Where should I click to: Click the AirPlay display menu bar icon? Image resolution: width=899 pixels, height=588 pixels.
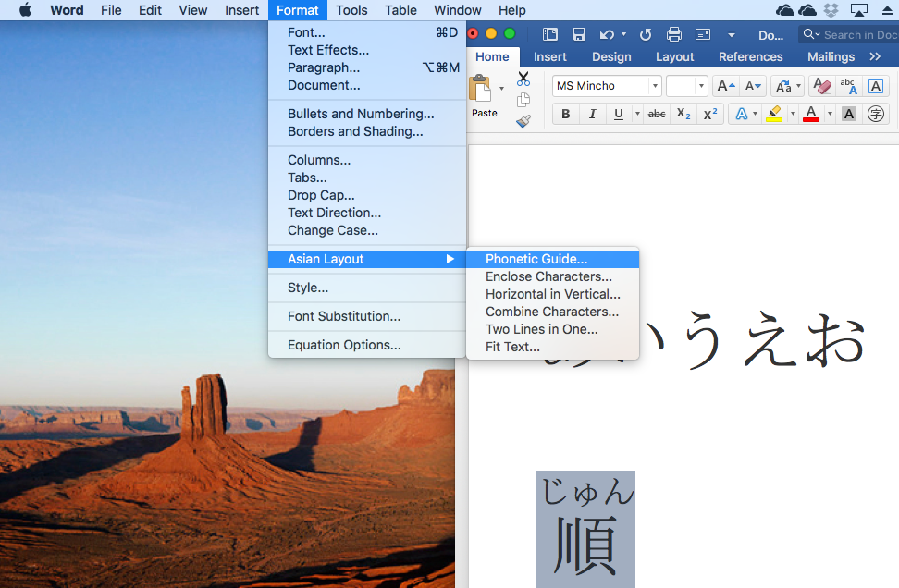point(858,10)
